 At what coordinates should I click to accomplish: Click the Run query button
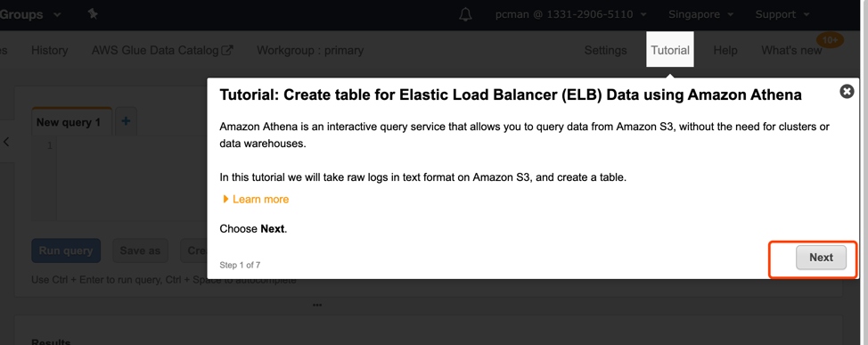click(66, 251)
